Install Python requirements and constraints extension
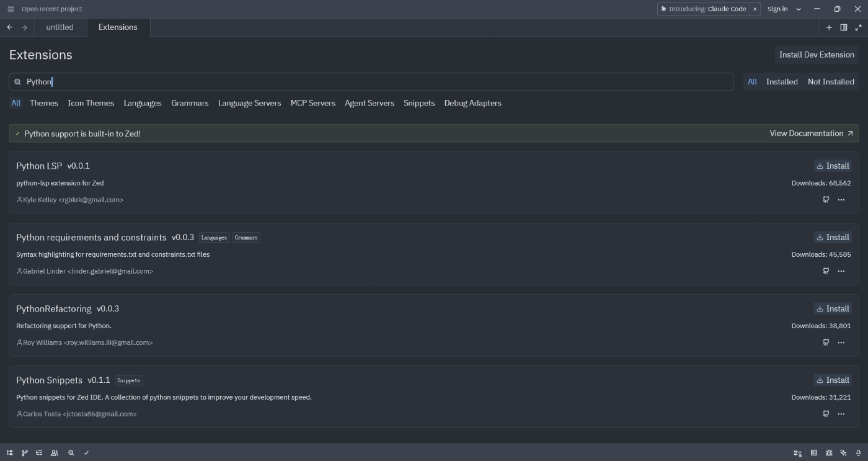The image size is (868, 461). click(x=833, y=237)
